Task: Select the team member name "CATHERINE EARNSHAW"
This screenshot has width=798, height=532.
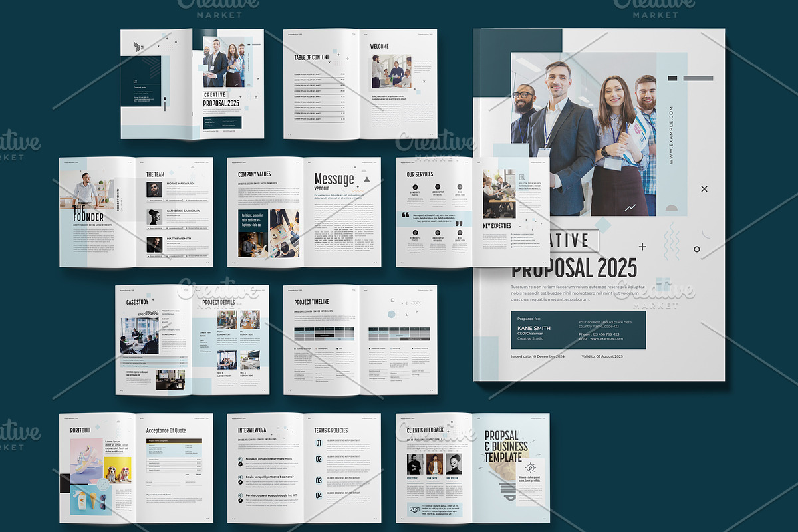Action: click(x=184, y=211)
